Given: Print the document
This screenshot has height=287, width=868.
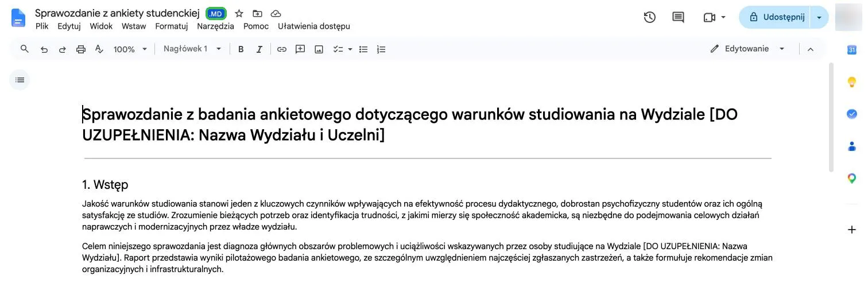Looking at the screenshot, I should coord(81,49).
